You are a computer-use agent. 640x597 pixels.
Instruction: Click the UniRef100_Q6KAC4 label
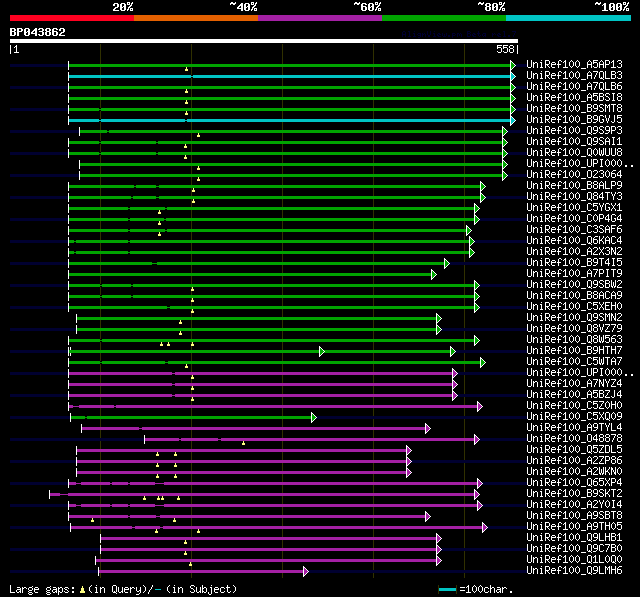click(574, 241)
